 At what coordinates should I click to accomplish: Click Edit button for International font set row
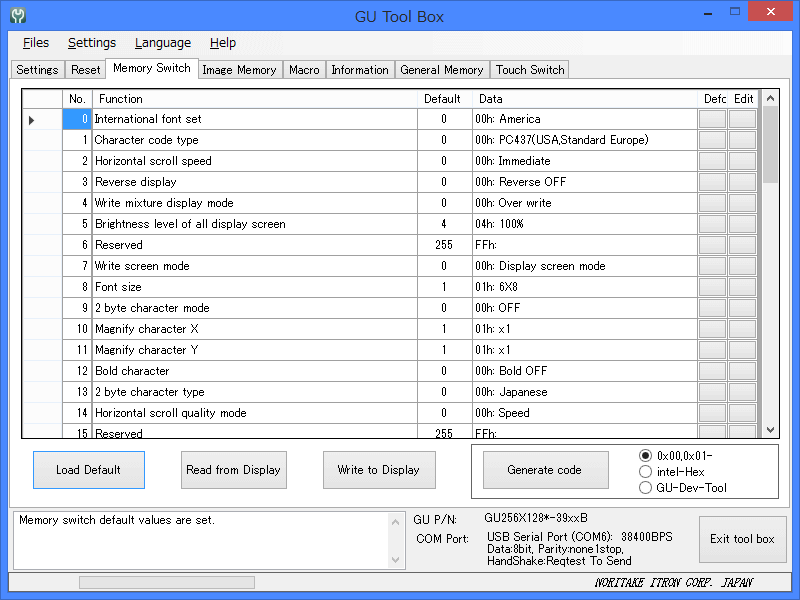click(x=742, y=119)
